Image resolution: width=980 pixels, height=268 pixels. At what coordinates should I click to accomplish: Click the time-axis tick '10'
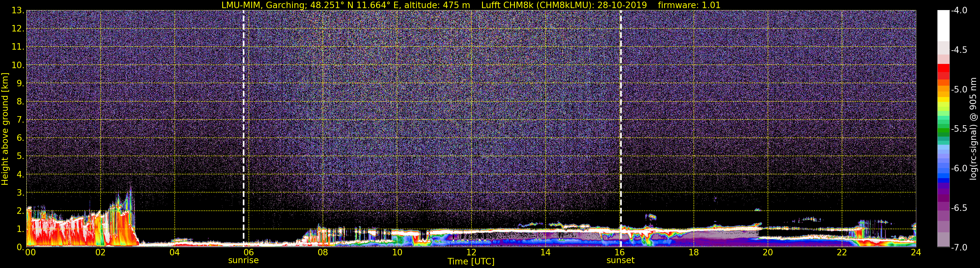397,252
